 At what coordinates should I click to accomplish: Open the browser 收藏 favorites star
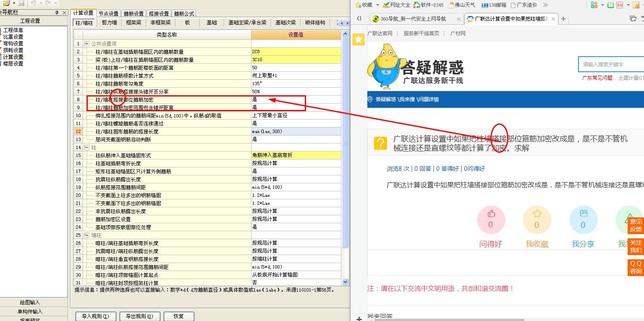(358, 5)
